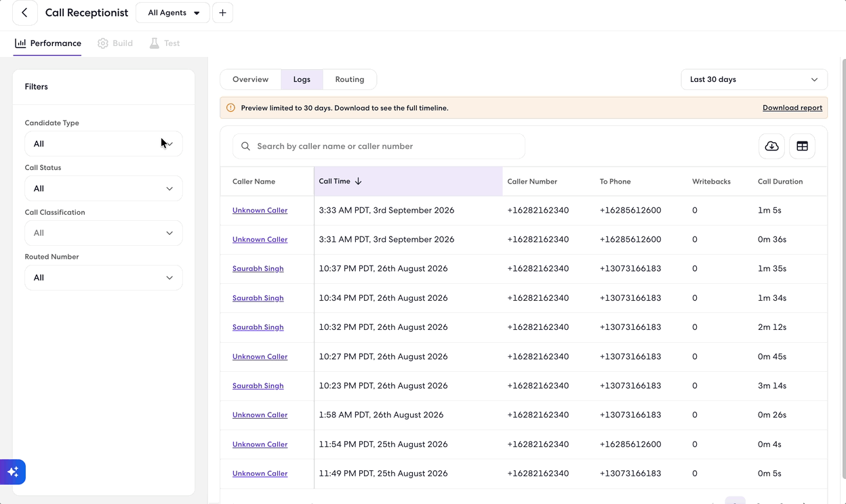
Task: Click To Phone +13073166183 in 10:37 PM row
Action: pos(630,269)
